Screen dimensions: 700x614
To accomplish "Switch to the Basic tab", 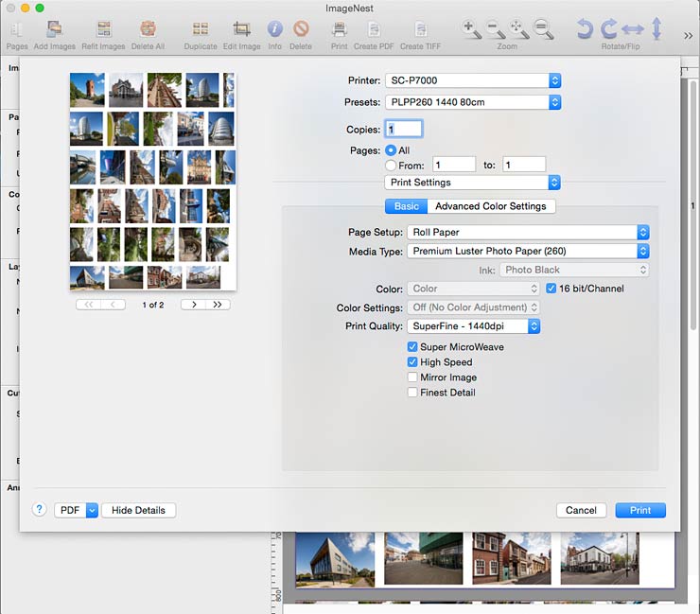I will 406,206.
